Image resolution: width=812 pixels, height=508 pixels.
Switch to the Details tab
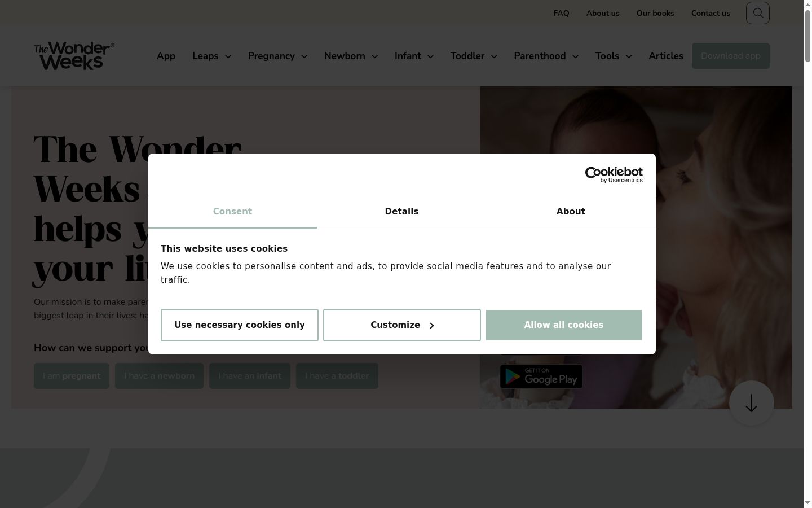(401, 212)
